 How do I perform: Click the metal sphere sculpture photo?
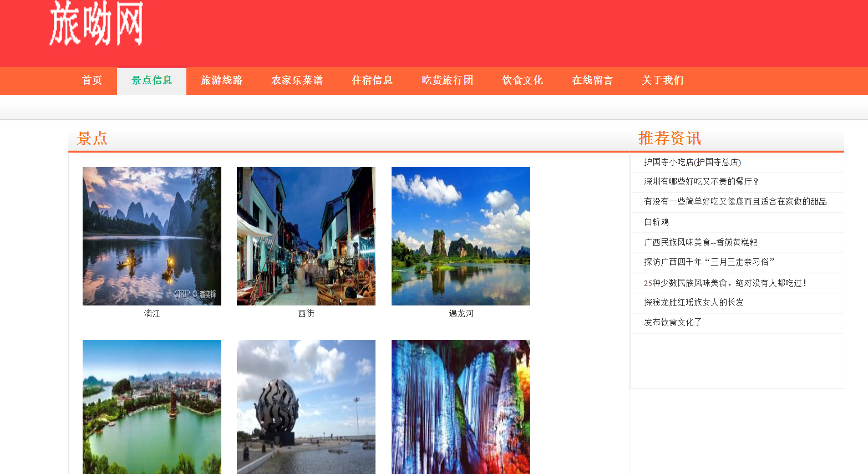(306, 407)
